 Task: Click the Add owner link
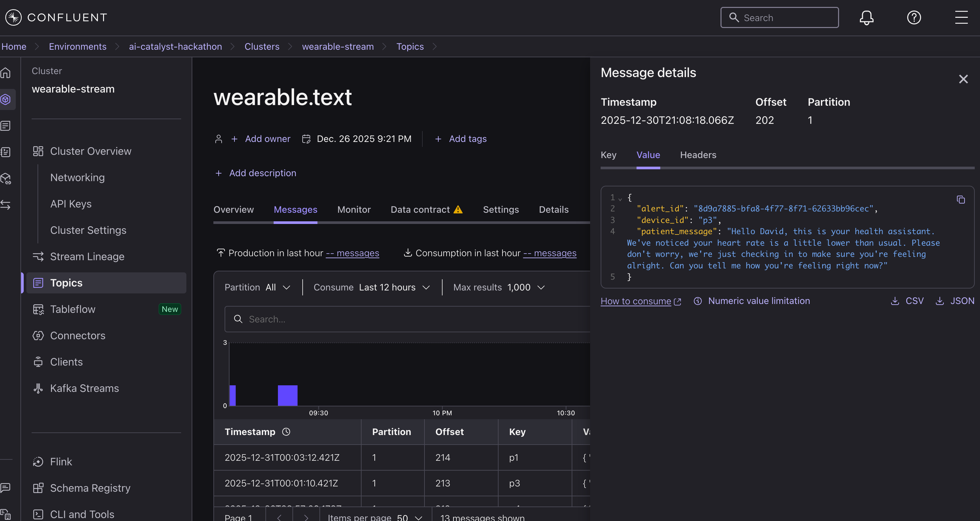(267, 139)
